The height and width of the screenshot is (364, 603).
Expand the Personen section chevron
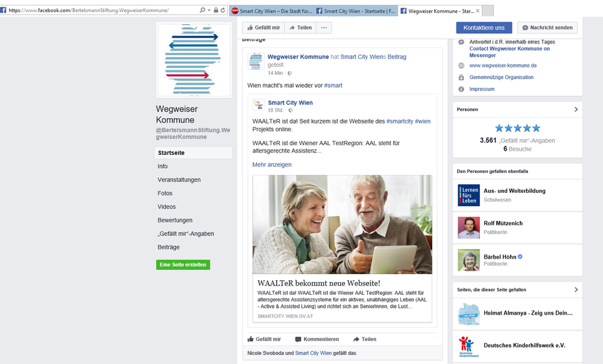(x=576, y=110)
